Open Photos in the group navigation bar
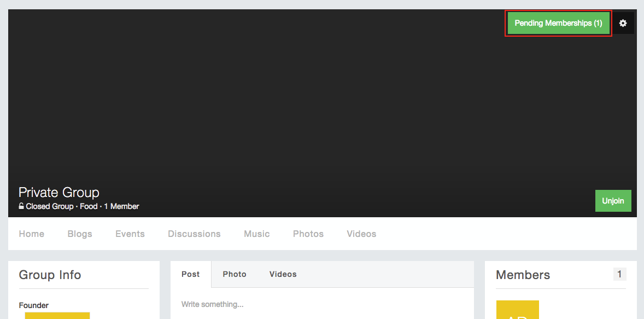The image size is (644, 319). click(x=308, y=234)
